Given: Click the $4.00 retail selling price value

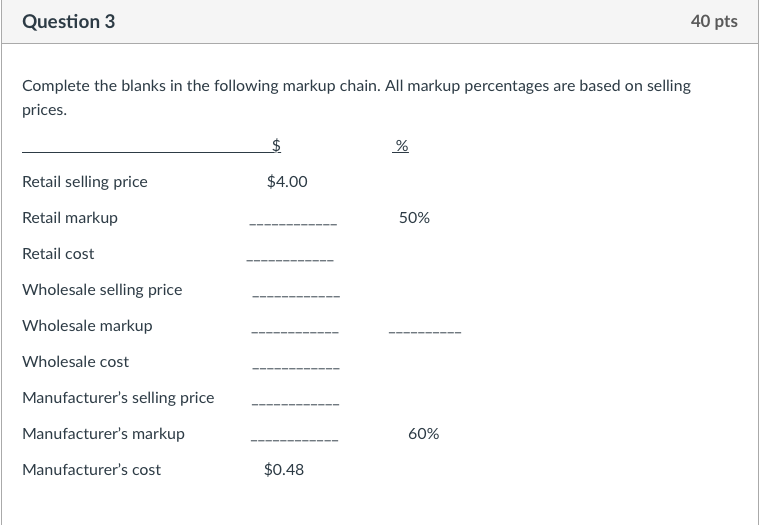Looking at the screenshot, I should pos(287,182).
